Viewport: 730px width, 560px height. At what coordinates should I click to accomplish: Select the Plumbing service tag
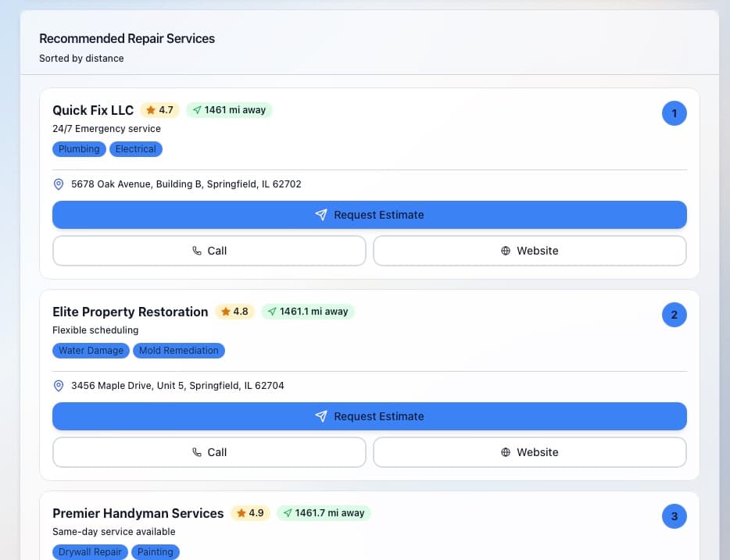coord(79,149)
